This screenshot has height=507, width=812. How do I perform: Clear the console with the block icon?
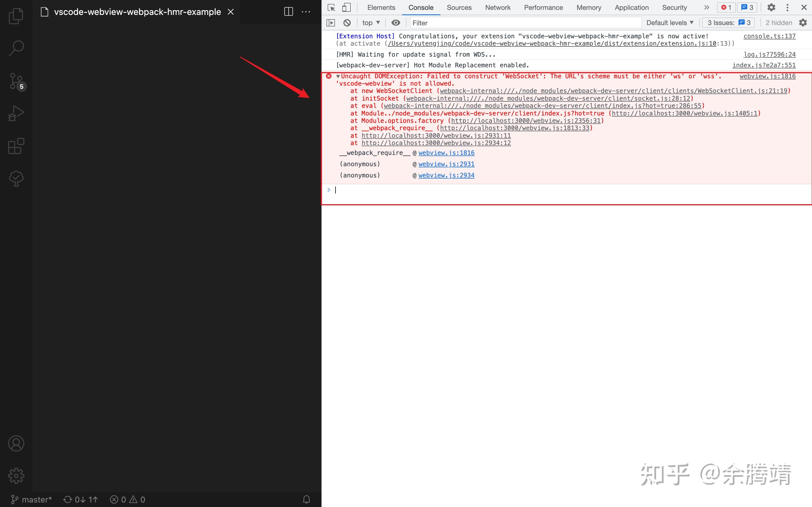tap(347, 23)
